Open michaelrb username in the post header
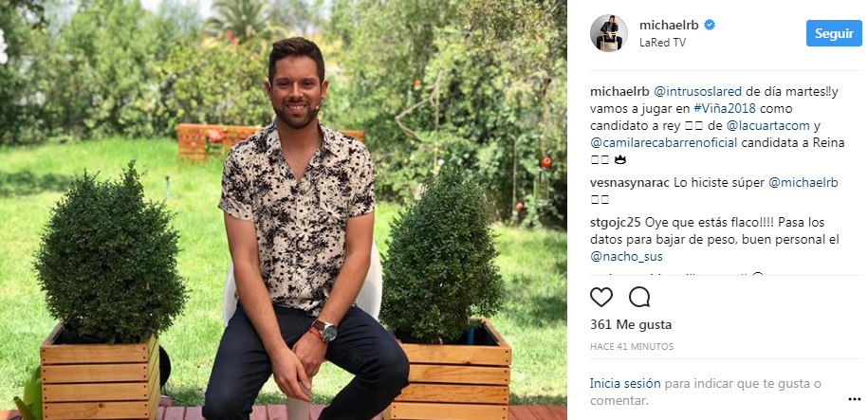Screen dimensions: 868x420 670,25
